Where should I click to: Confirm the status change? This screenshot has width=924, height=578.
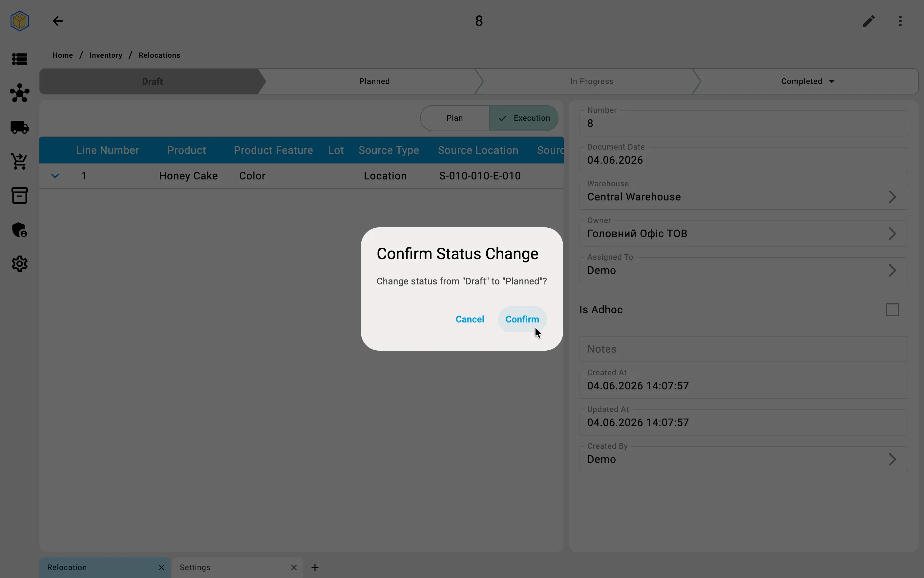tap(522, 319)
